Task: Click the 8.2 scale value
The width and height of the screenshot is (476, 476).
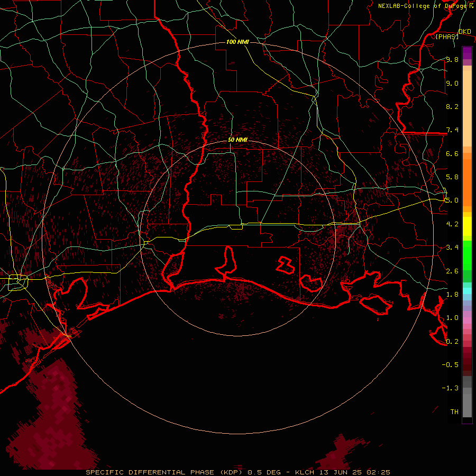Action: pyautogui.click(x=452, y=106)
